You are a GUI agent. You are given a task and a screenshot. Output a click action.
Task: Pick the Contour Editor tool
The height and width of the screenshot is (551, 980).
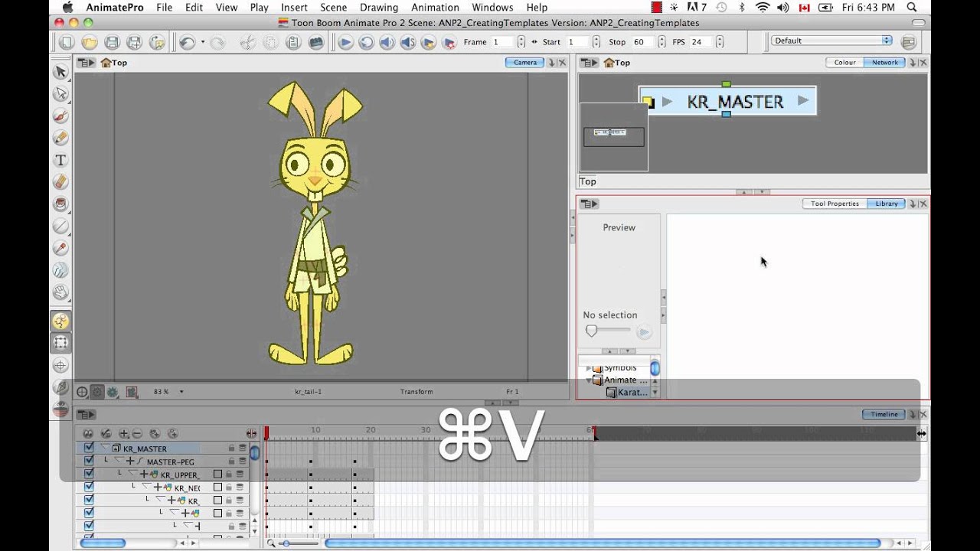coord(60,94)
